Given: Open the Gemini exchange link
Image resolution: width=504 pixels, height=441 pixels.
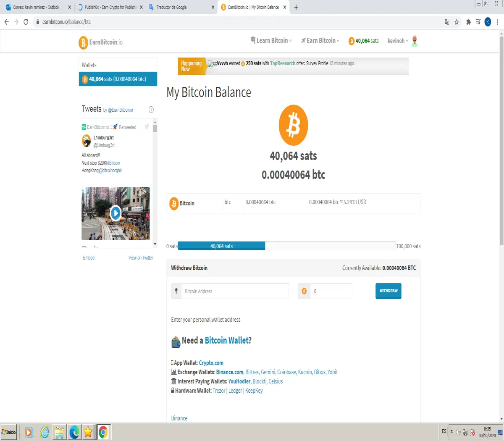Looking at the screenshot, I should tap(268, 372).
